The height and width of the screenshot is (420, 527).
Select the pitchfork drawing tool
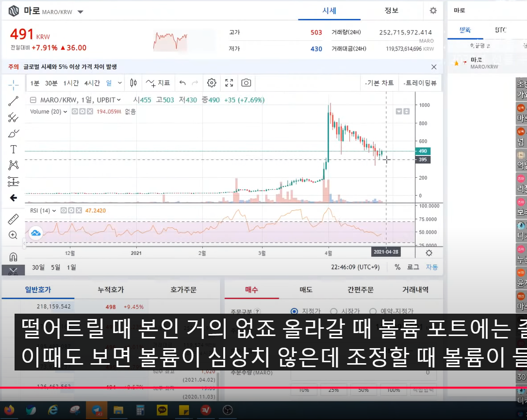click(14, 118)
